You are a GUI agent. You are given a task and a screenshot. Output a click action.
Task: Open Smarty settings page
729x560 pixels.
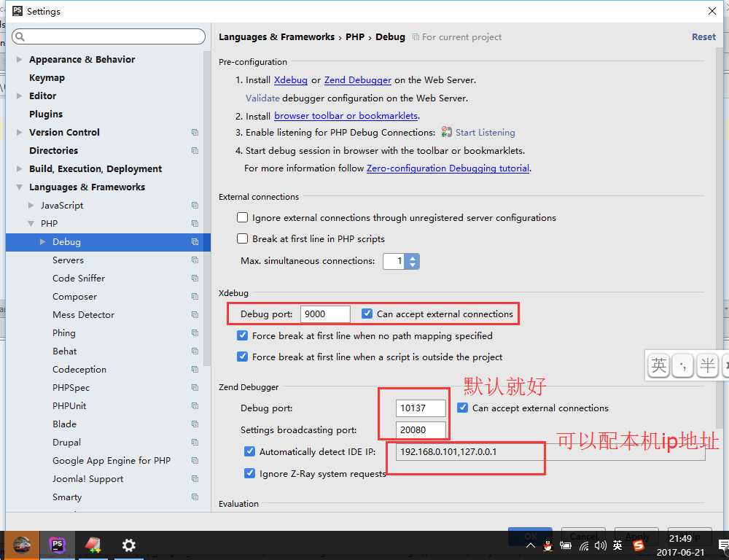(67, 497)
